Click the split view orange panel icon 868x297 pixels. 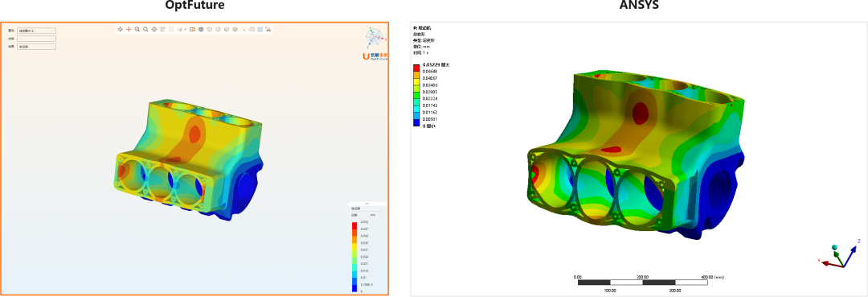193,29
